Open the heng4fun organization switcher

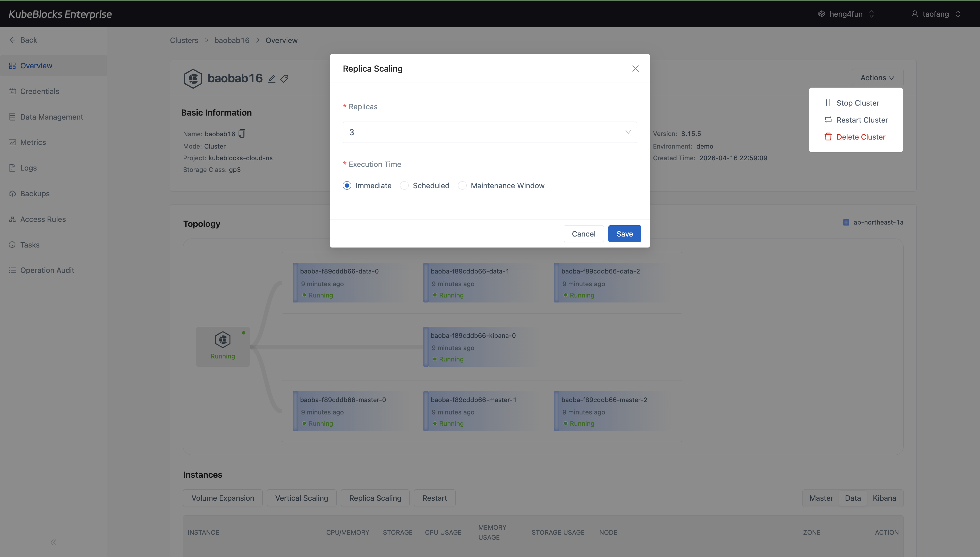point(846,14)
